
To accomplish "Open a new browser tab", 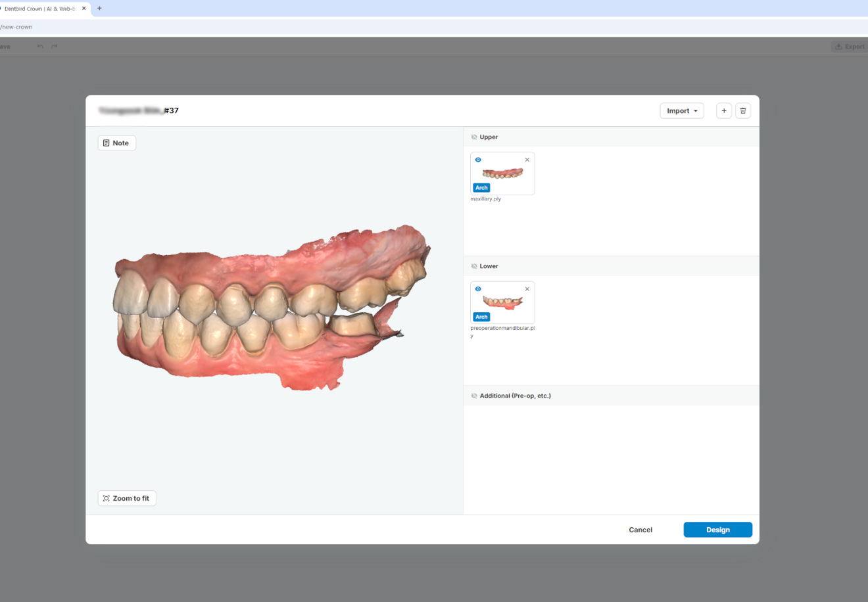I will (x=99, y=8).
